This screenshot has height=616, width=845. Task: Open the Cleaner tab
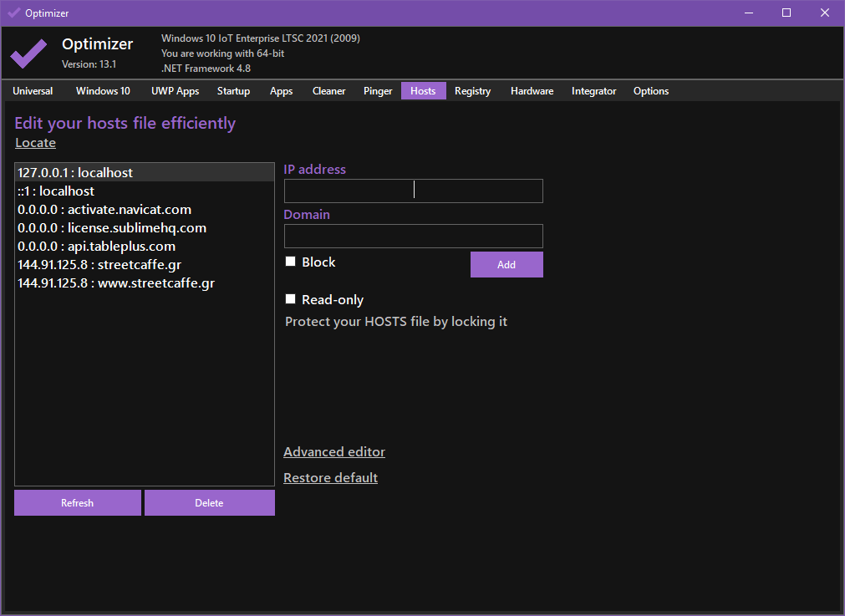tap(328, 91)
